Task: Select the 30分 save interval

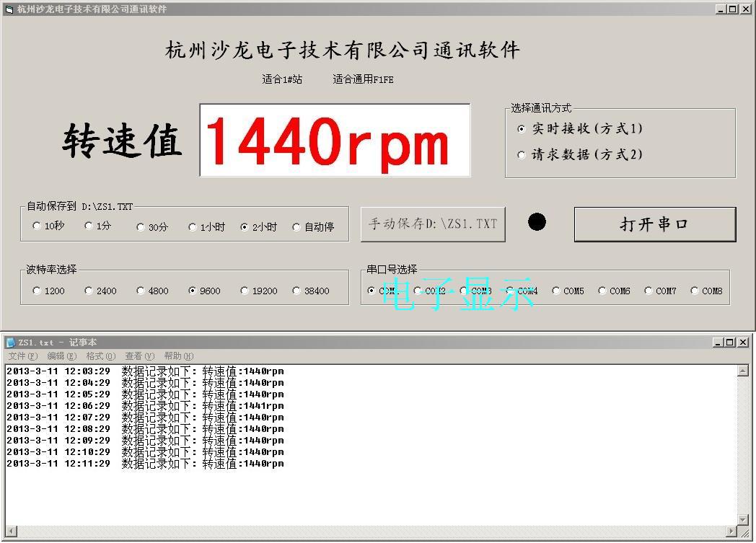Action: tap(140, 226)
